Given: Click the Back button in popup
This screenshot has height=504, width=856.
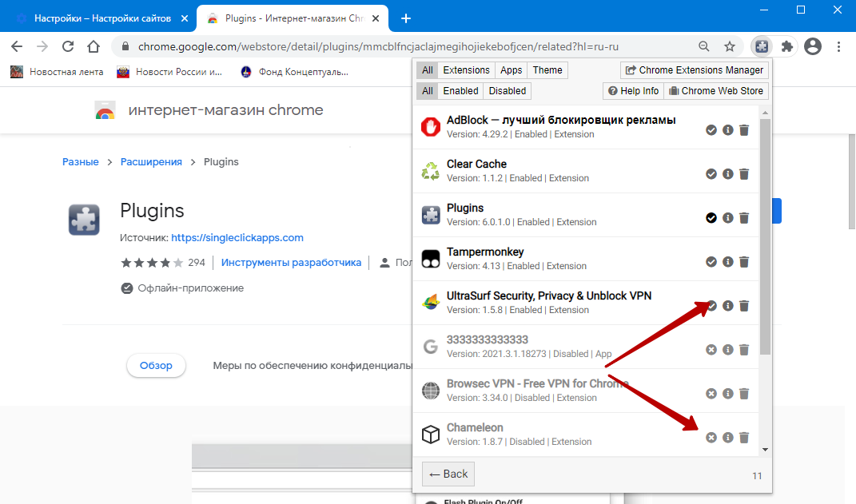Looking at the screenshot, I should (x=448, y=474).
